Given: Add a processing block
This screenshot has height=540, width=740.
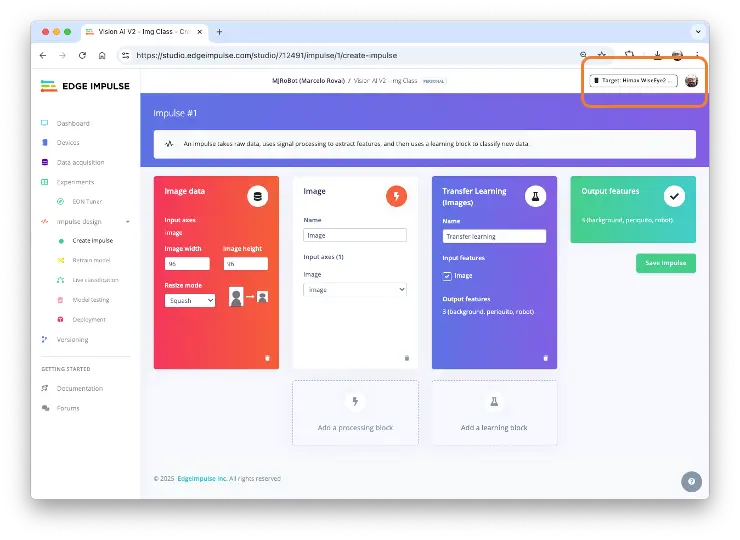Looking at the screenshot, I should [x=355, y=412].
